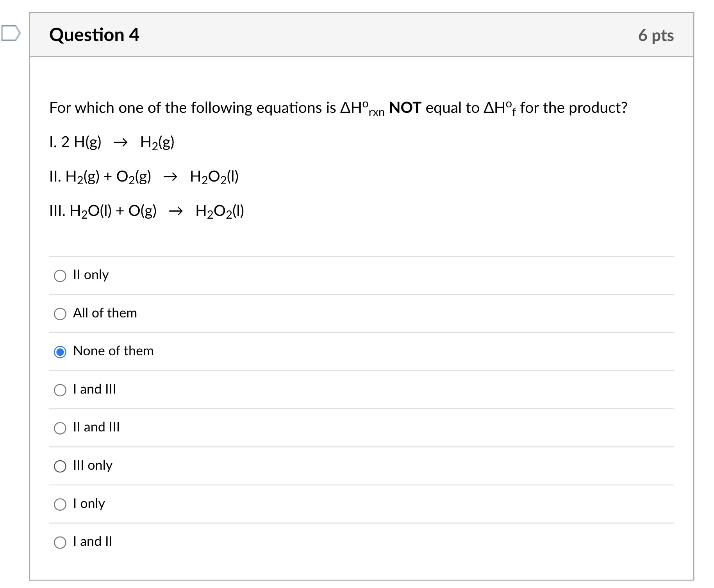Image resolution: width=714 pixels, height=588 pixels.
Task: Select the "I only" answer option
Action: point(60,504)
